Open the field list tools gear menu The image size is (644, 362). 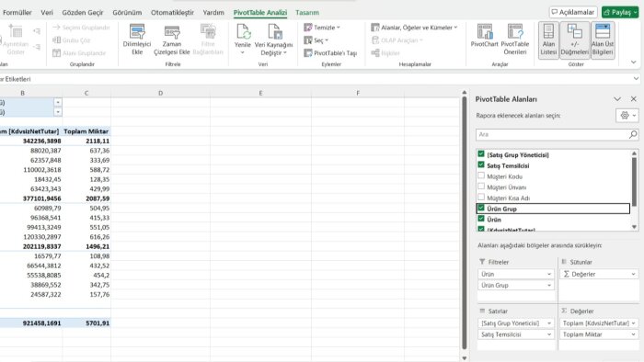click(x=627, y=116)
